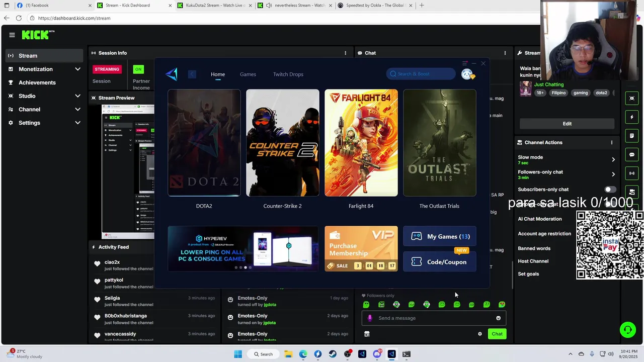
Task: Click the green Chat send button
Action: point(497,334)
